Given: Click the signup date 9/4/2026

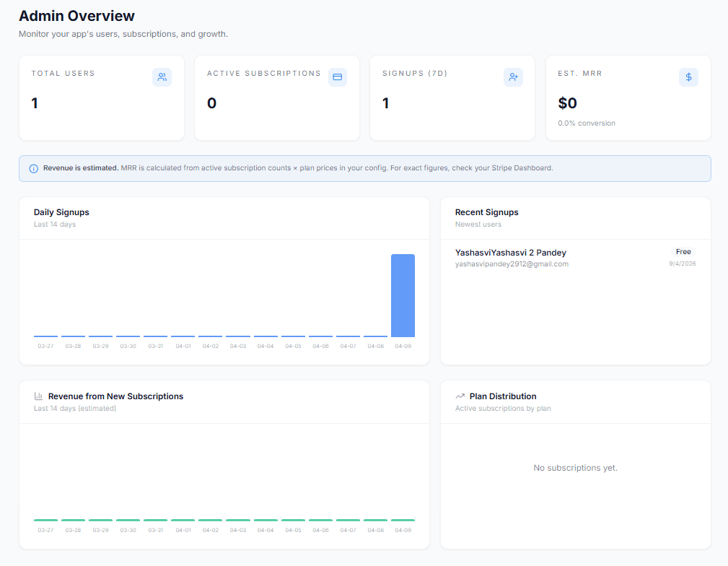Looking at the screenshot, I should pos(683,264).
